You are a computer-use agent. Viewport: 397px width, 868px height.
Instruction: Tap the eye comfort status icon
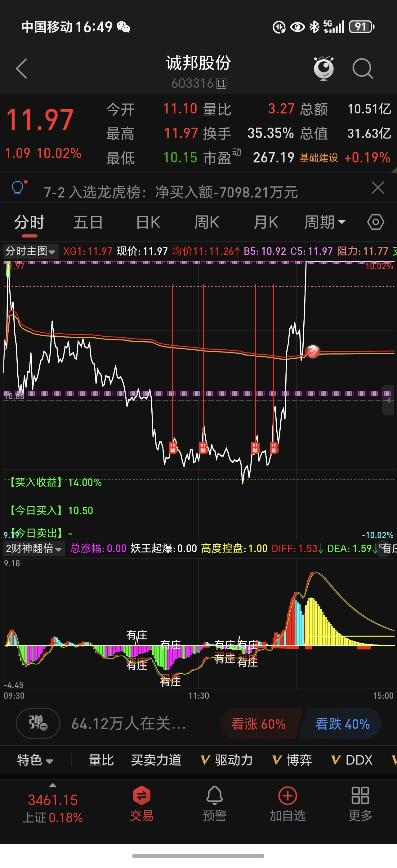click(297, 27)
